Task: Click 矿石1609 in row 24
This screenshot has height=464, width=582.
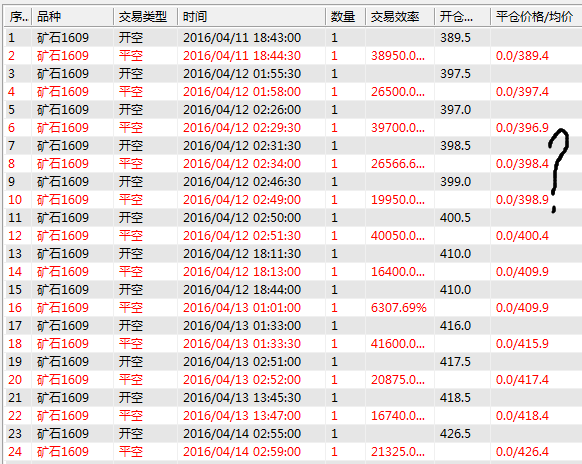Action: click(x=63, y=452)
